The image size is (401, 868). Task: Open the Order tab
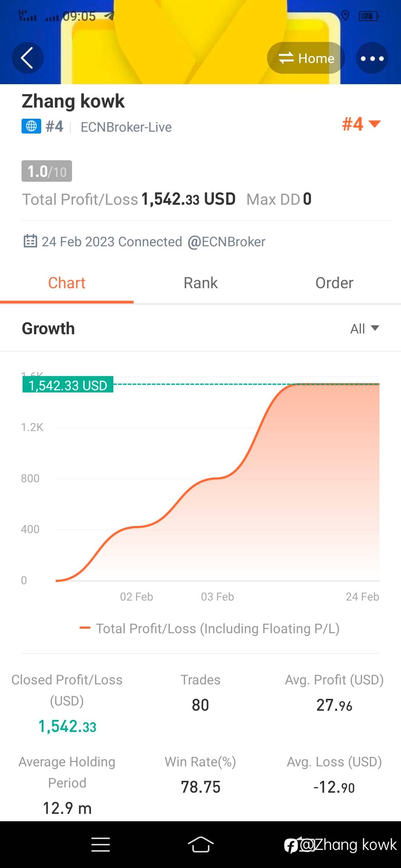[334, 283]
